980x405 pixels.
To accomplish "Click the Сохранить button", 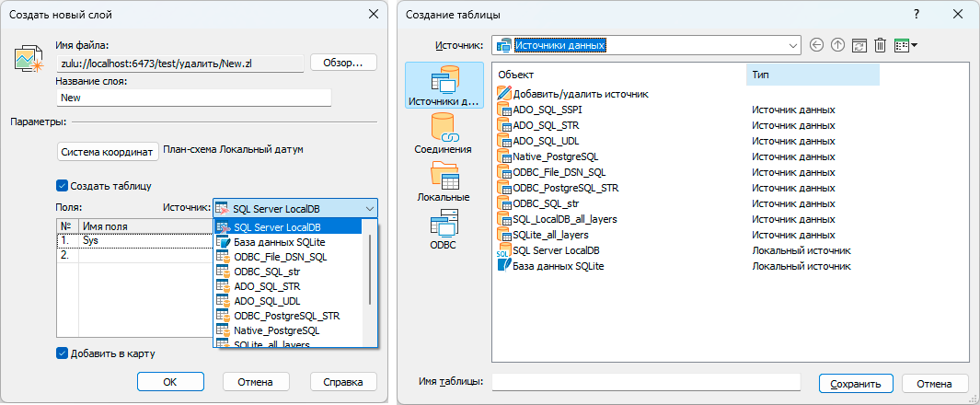I will pyautogui.click(x=855, y=383).
